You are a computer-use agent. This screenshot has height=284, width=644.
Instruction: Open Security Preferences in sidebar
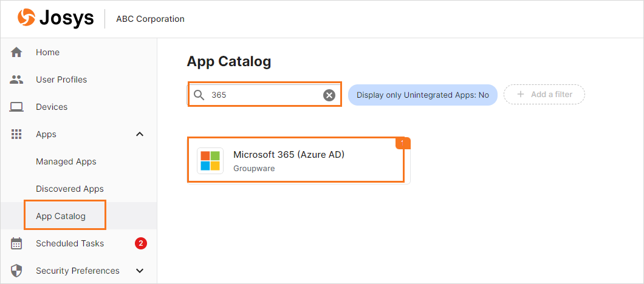tap(78, 271)
